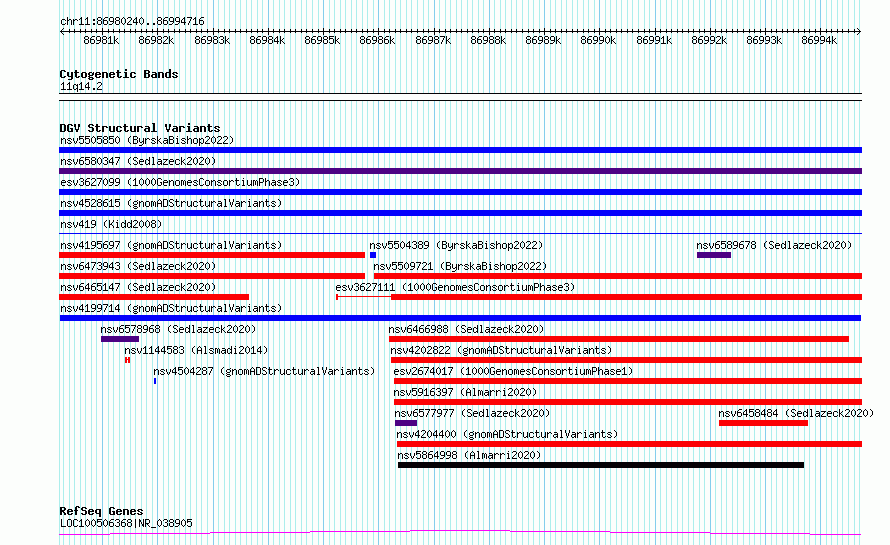Image resolution: width=890 pixels, height=545 pixels.
Task: Click the tiny blue marker under nsv4504287
Action: pos(155,381)
